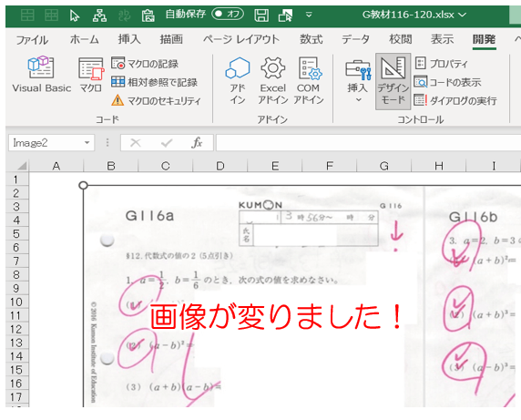Open the マクロ dialog
The image size is (521, 420).
91,75
